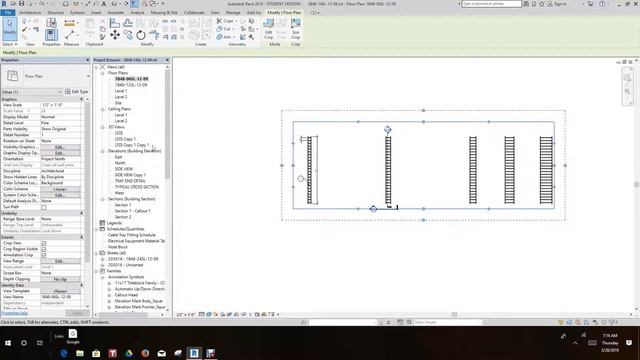Click the keyword search box in title bar
This screenshot has width=640, height=360.
pyautogui.click(x=491, y=4)
